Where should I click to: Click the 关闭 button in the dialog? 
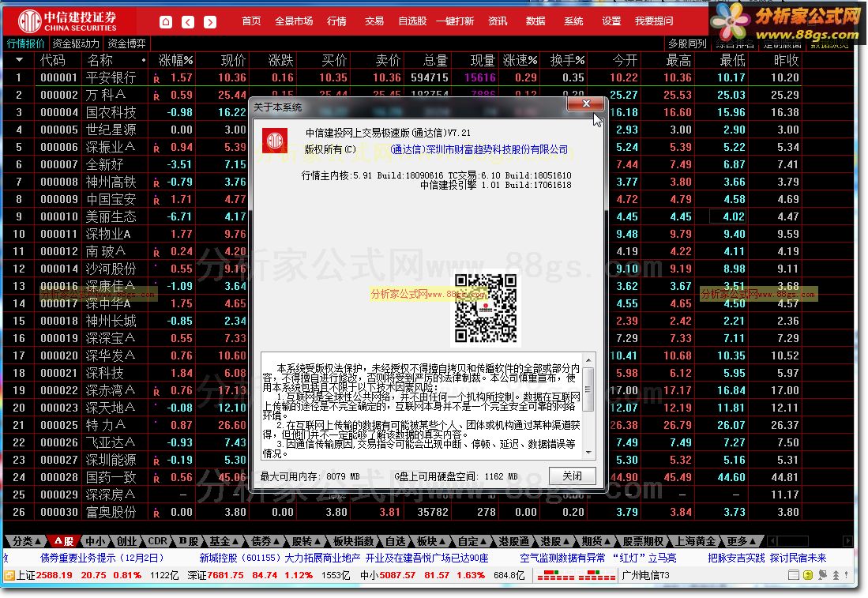pyautogui.click(x=573, y=476)
